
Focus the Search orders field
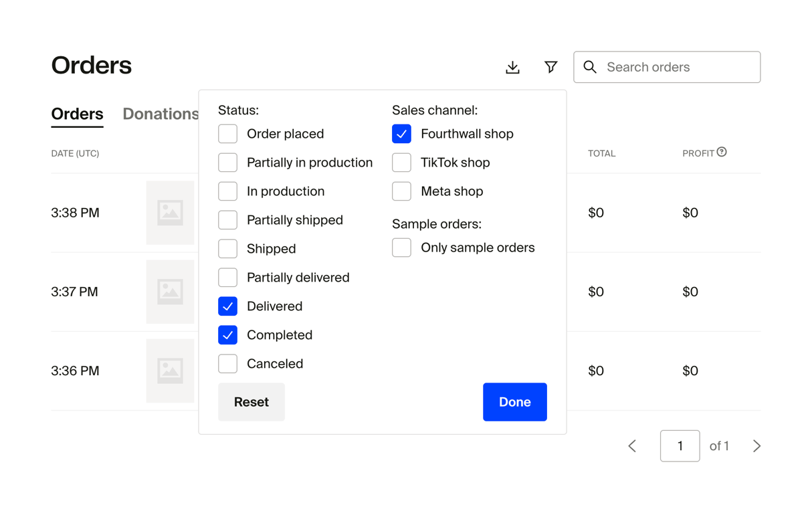tap(667, 67)
